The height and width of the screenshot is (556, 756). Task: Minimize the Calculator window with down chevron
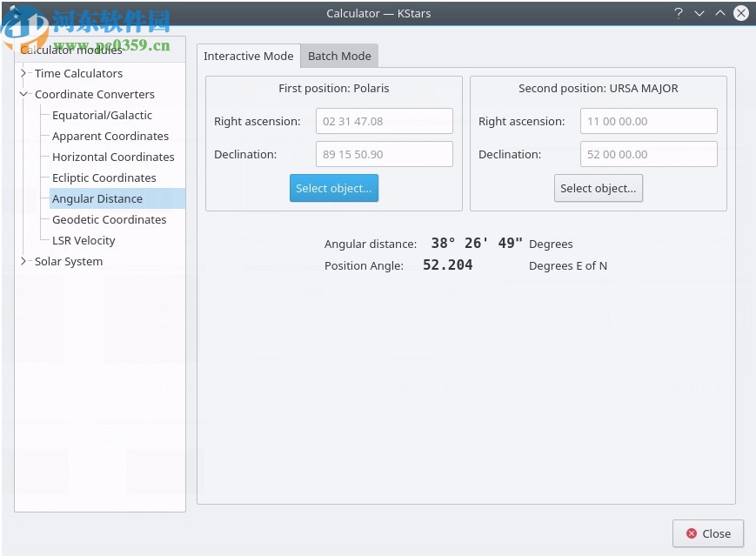[699, 13]
